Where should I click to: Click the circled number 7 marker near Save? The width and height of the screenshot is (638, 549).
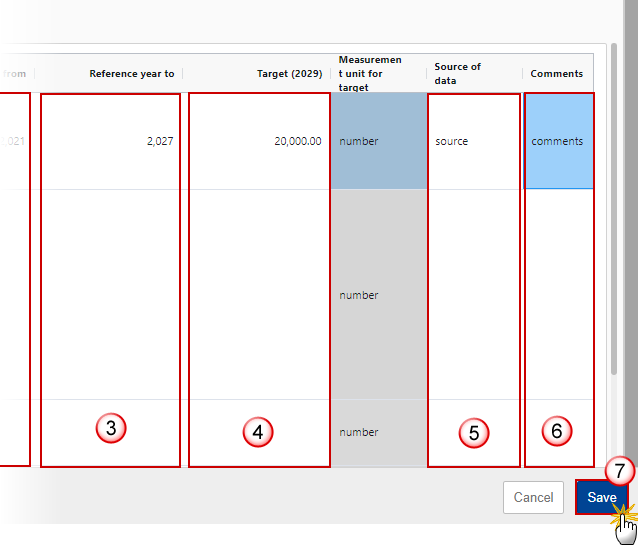[620, 470]
